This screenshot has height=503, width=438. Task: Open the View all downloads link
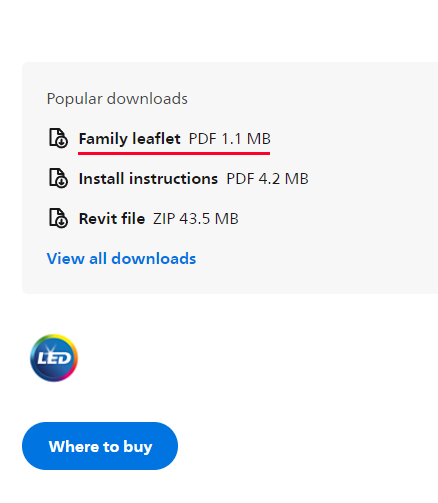point(121,259)
